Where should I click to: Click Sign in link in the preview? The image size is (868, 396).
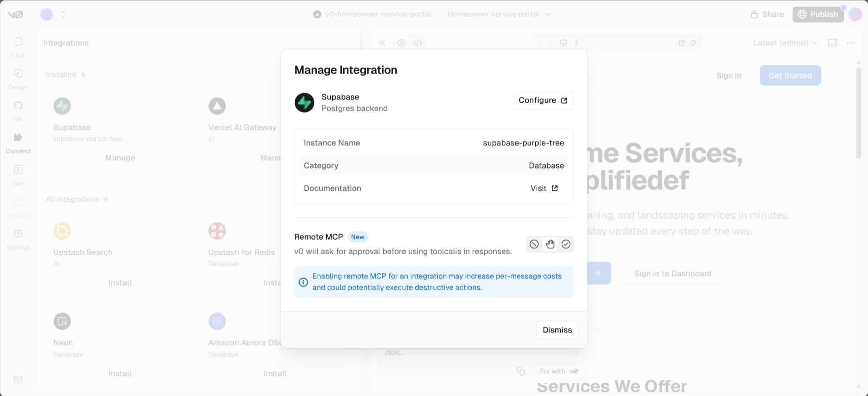[x=728, y=75]
